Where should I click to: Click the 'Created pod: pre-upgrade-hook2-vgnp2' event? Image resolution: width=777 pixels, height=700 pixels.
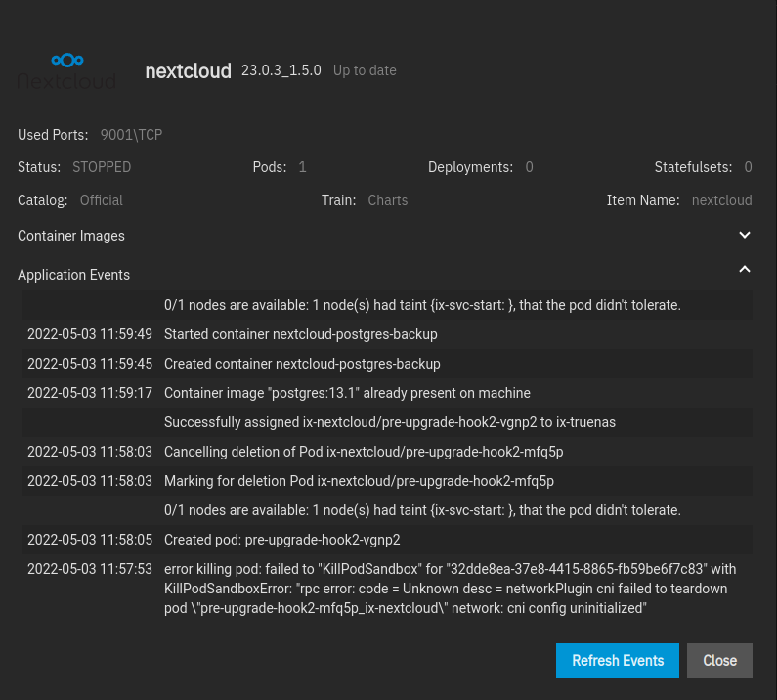(281, 540)
